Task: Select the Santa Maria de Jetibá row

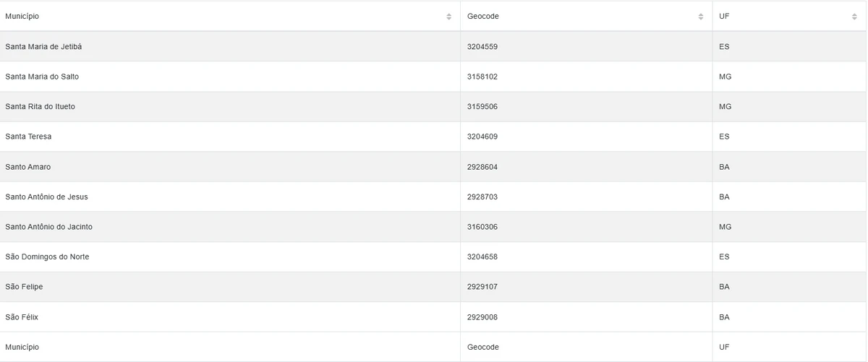Action: (48, 46)
